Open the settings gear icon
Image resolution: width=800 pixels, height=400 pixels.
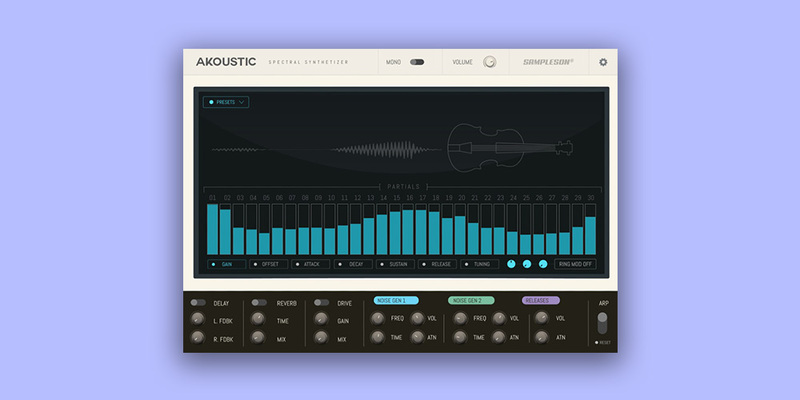[x=603, y=62]
